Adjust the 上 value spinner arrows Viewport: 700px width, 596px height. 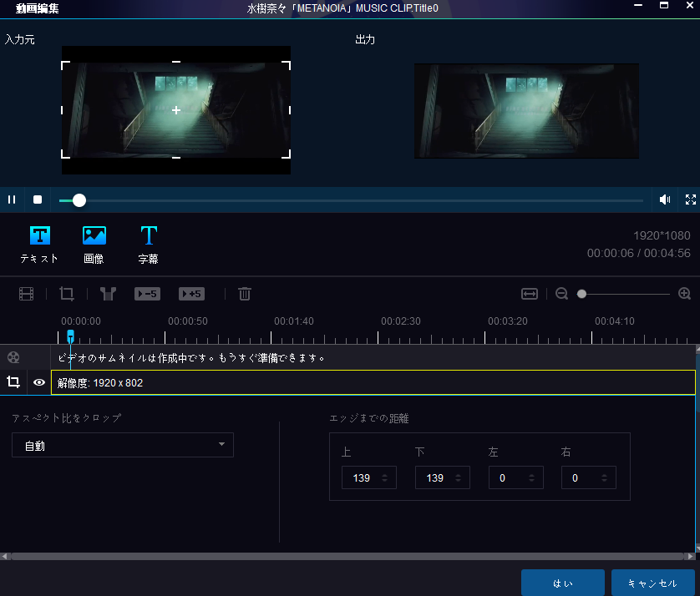tap(384, 478)
